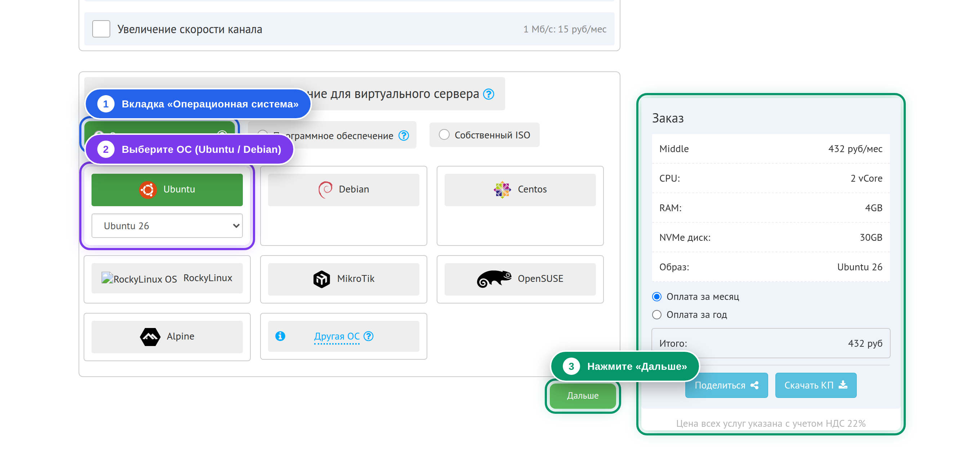Click the Alpine mountain logo
This screenshot has width=980, height=452.
point(150,337)
